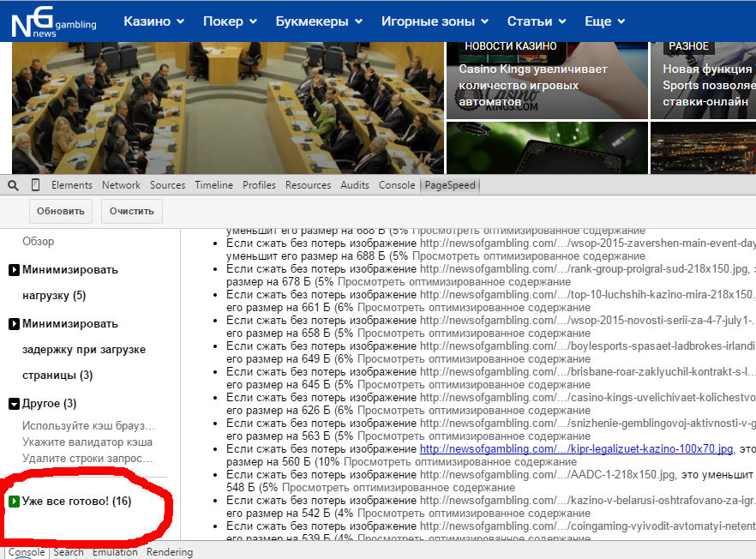This screenshot has height=559, width=756.
Task: Open the Игорные зоны navigation dropdown
Action: (x=433, y=21)
